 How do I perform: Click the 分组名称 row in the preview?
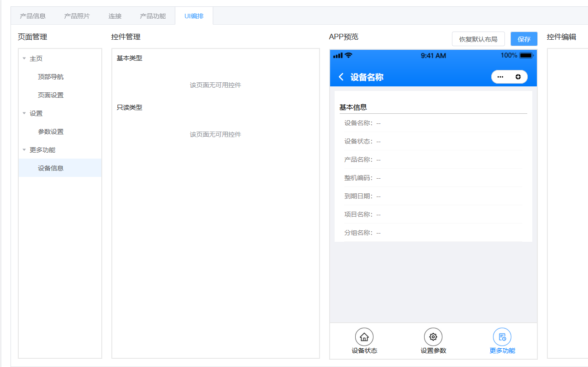click(x=433, y=233)
